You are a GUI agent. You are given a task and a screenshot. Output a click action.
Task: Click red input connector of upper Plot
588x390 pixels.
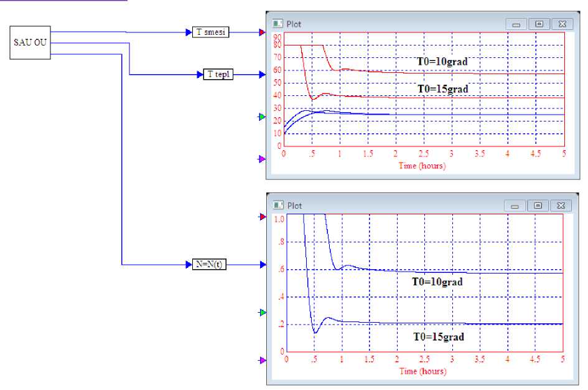[x=262, y=32]
